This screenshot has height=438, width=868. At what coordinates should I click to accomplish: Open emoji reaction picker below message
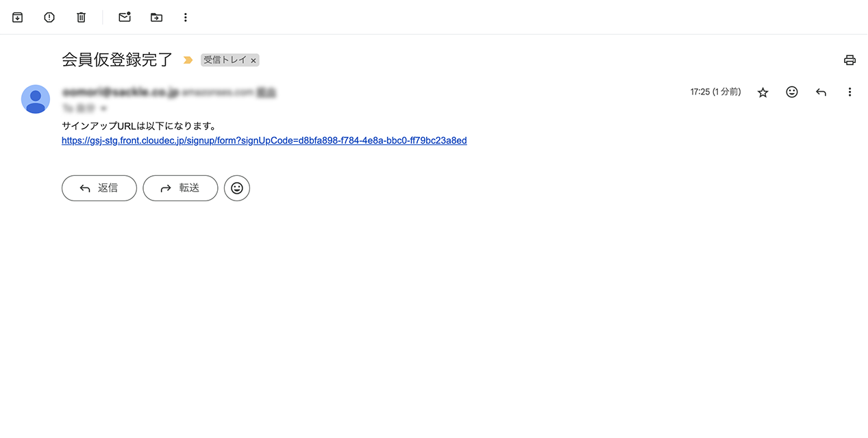[237, 188]
